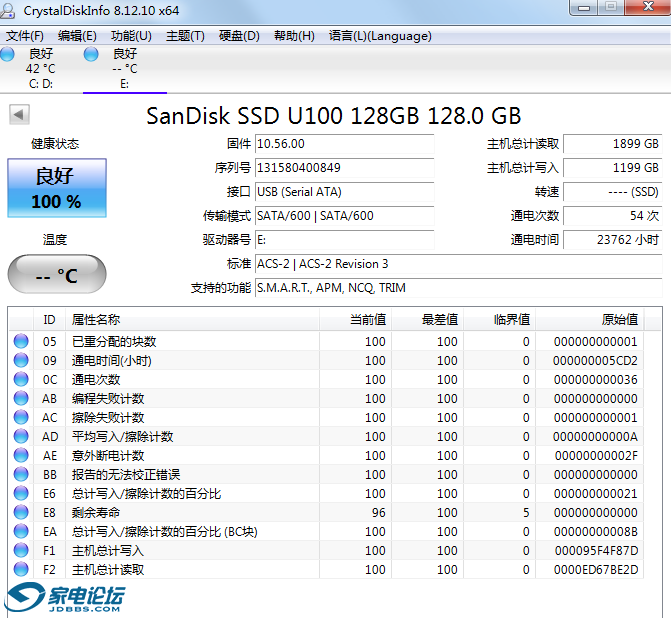Viewport: 671px width, 618px height.
Task: Click the E: disk status orb
Action: (x=91, y=54)
